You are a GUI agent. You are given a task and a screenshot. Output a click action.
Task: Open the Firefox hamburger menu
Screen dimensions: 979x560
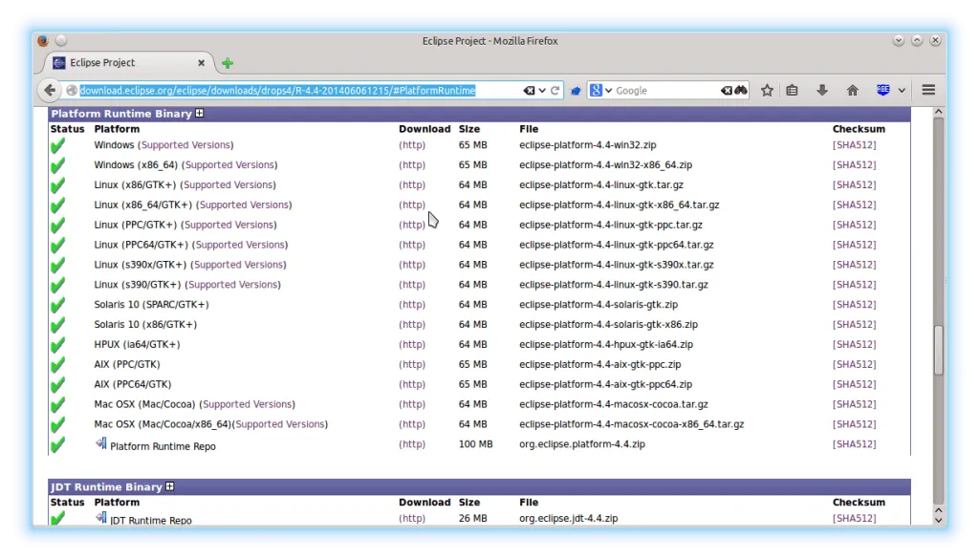[927, 91]
